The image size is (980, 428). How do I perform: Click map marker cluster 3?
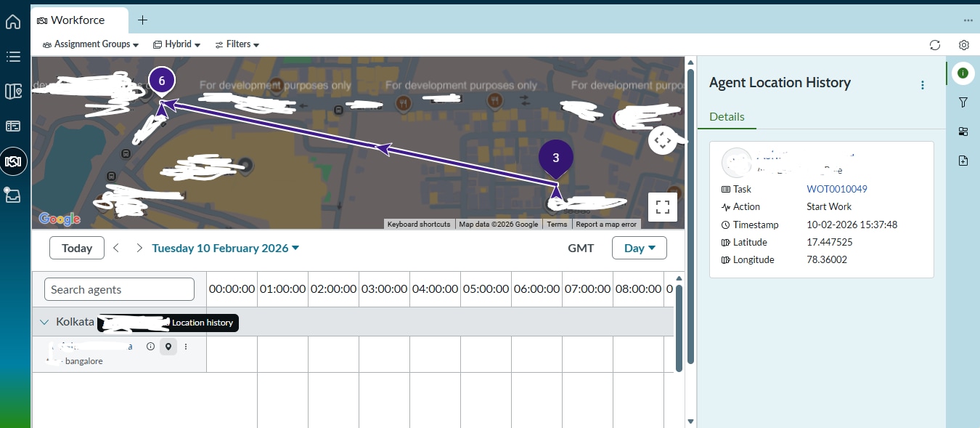pyautogui.click(x=556, y=159)
